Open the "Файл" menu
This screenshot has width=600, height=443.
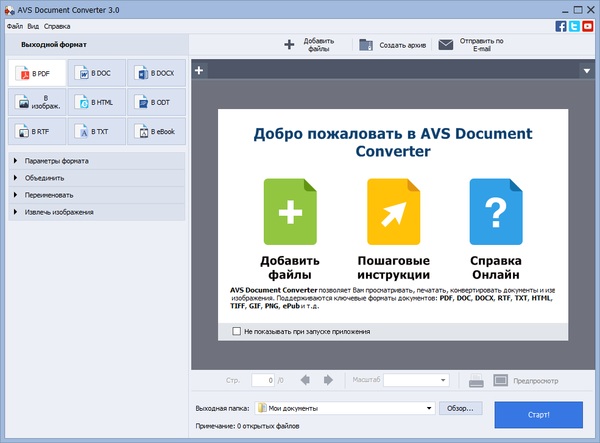(14, 25)
